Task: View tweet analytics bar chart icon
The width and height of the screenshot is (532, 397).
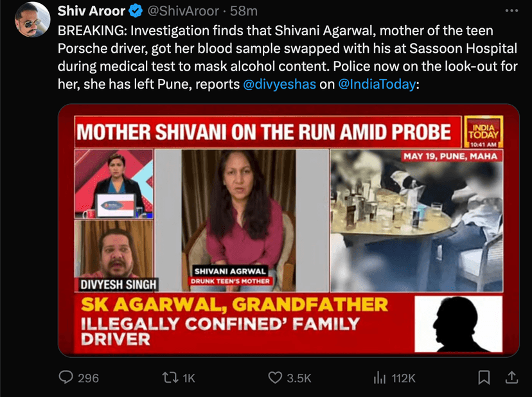Action: (380, 378)
